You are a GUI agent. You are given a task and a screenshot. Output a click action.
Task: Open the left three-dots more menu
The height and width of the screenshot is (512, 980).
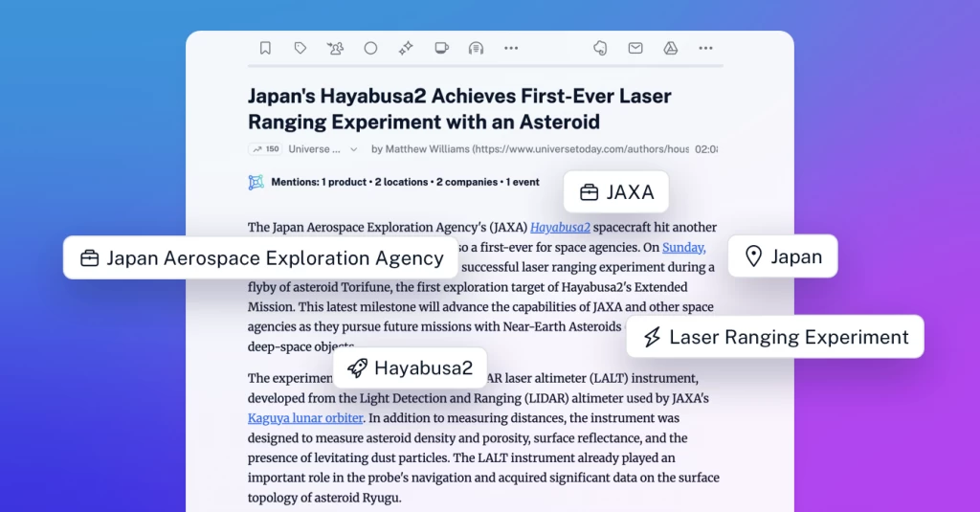pyautogui.click(x=511, y=48)
